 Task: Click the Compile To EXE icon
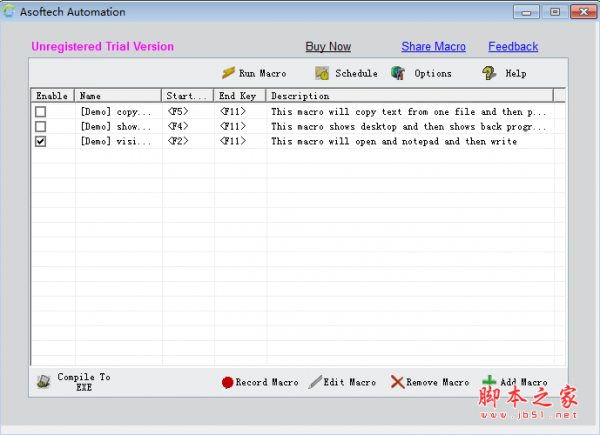tap(44, 381)
